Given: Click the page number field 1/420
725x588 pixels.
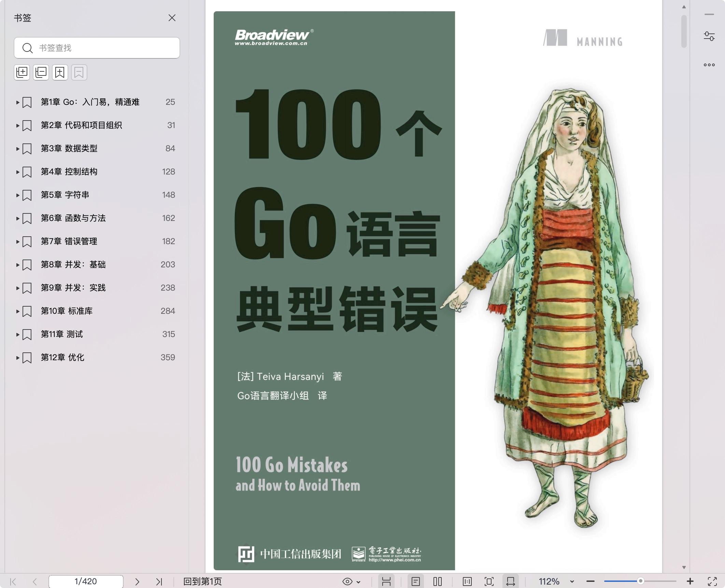Looking at the screenshot, I should coord(86,582).
